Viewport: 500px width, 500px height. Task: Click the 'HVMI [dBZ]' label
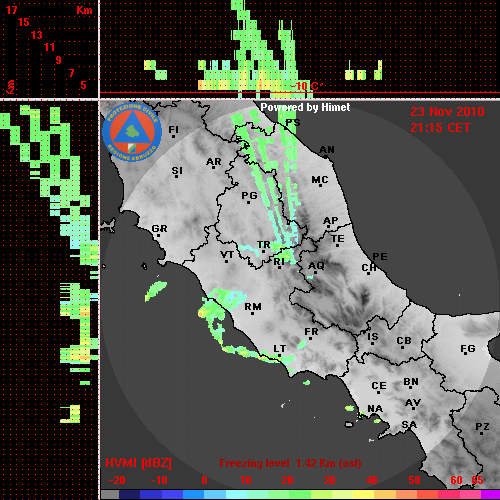point(138,463)
